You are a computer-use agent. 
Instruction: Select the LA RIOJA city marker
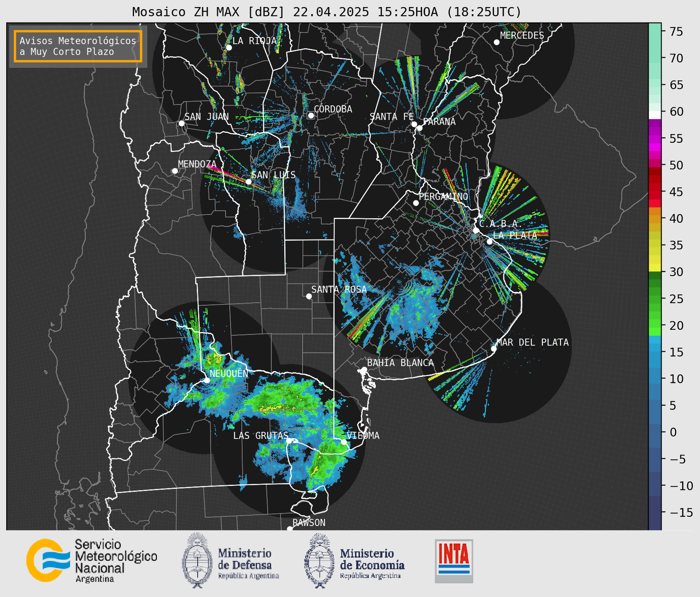(x=229, y=48)
